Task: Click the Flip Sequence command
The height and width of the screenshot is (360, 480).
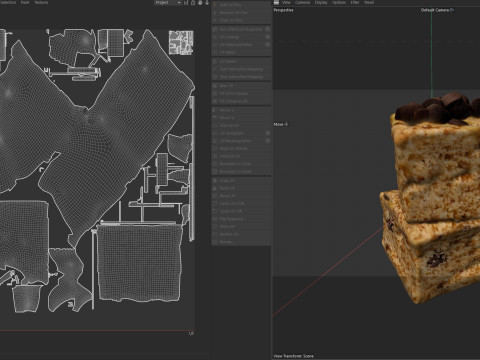Action: (x=241, y=219)
